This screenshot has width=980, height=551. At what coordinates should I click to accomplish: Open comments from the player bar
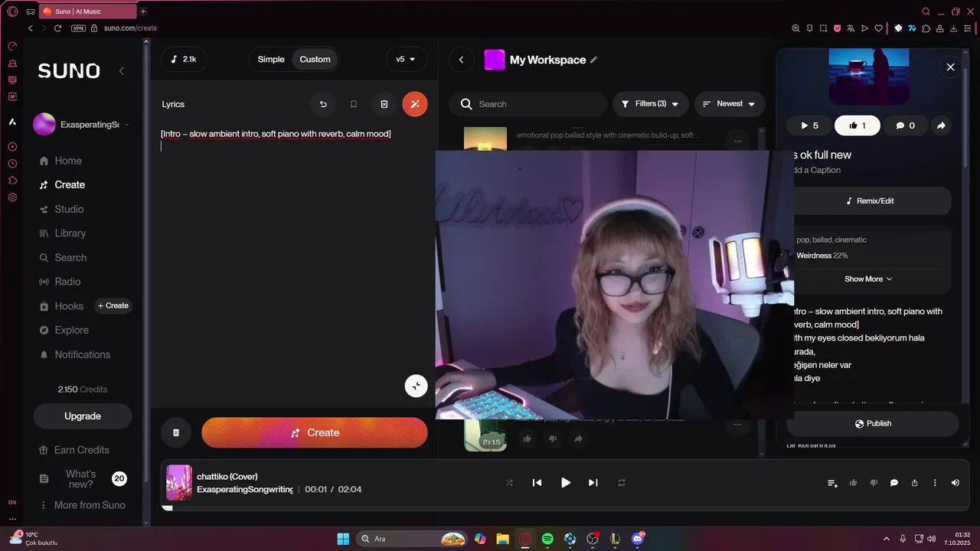click(x=893, y=483)
